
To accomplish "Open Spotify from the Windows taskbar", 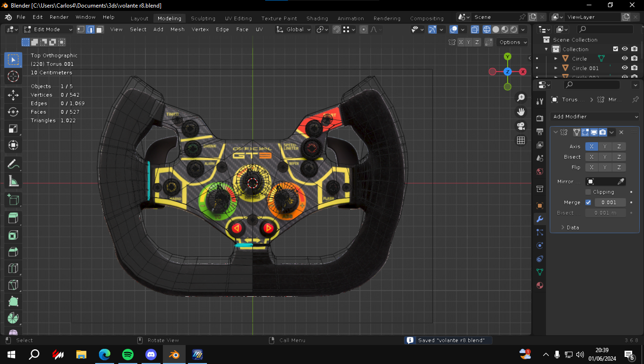I will pos(127,354).
